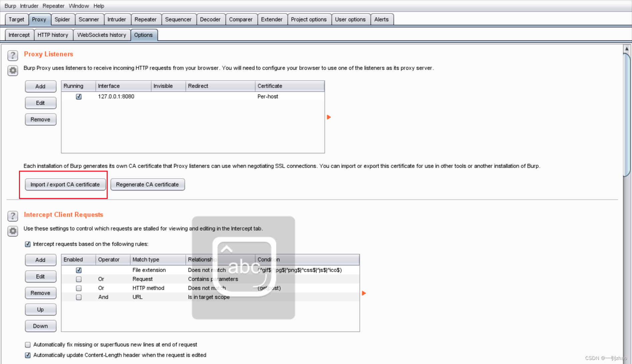
Task: Switch to the Spider tab
Action: (x=62, y=19)
